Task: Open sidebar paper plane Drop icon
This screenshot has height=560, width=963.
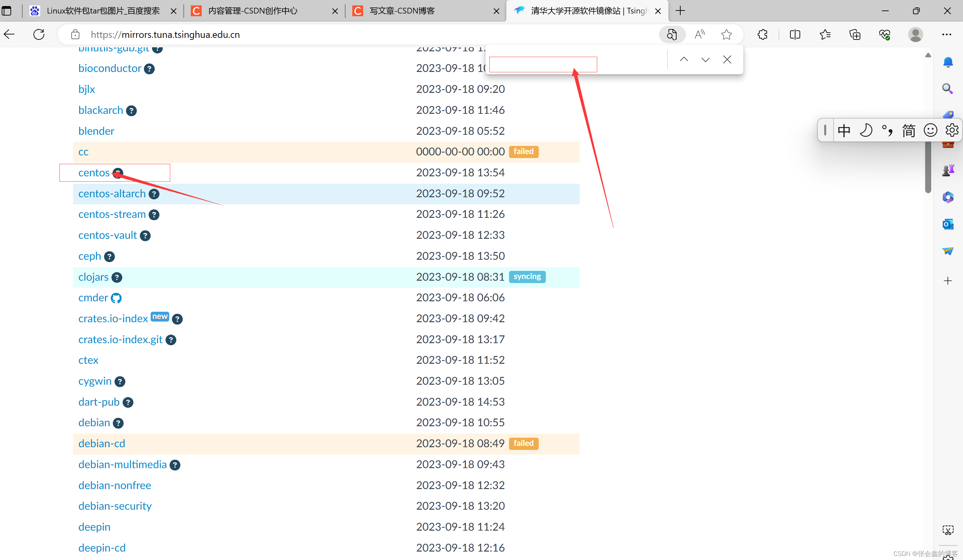Action: pyautogui.click(x=948, y=251)
